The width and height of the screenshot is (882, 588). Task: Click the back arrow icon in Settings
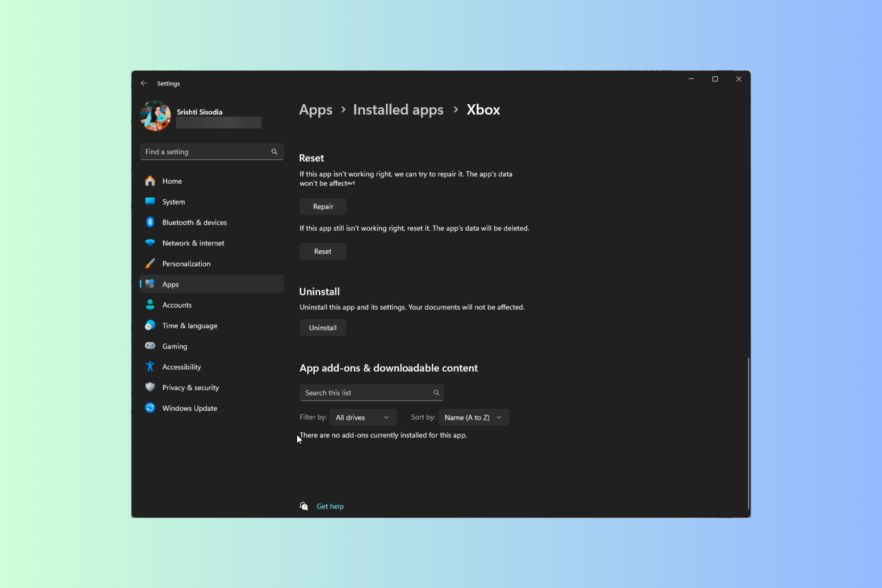click(144, 83)
